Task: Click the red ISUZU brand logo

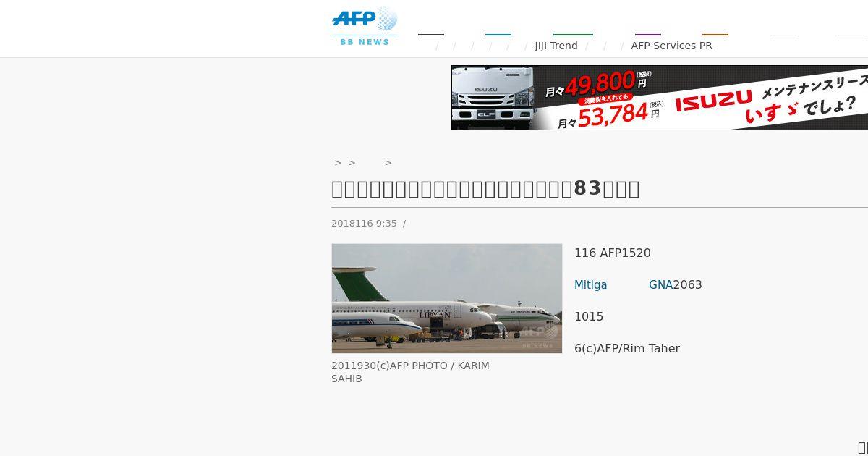Action: [x=714, y=101]
